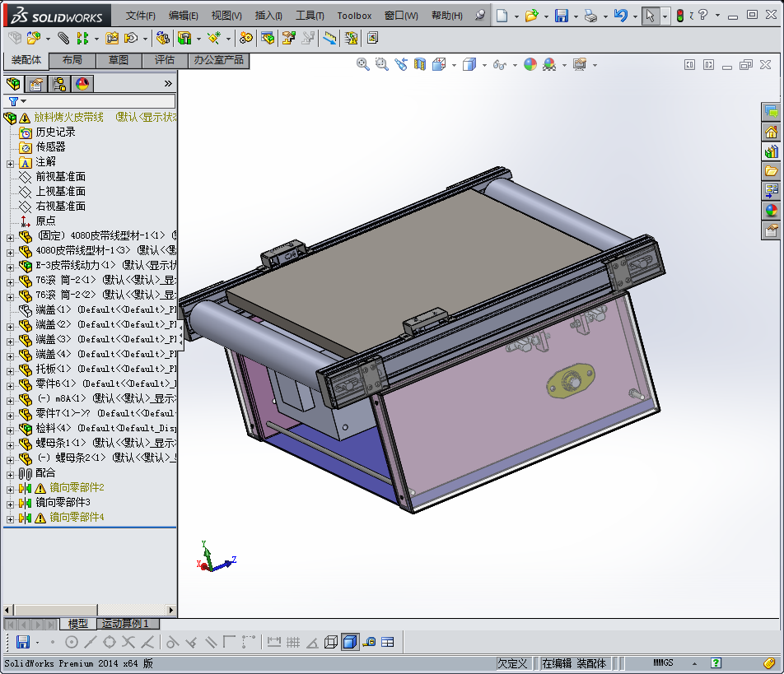Select 原点 origin in tree

(x=45, y=221)
